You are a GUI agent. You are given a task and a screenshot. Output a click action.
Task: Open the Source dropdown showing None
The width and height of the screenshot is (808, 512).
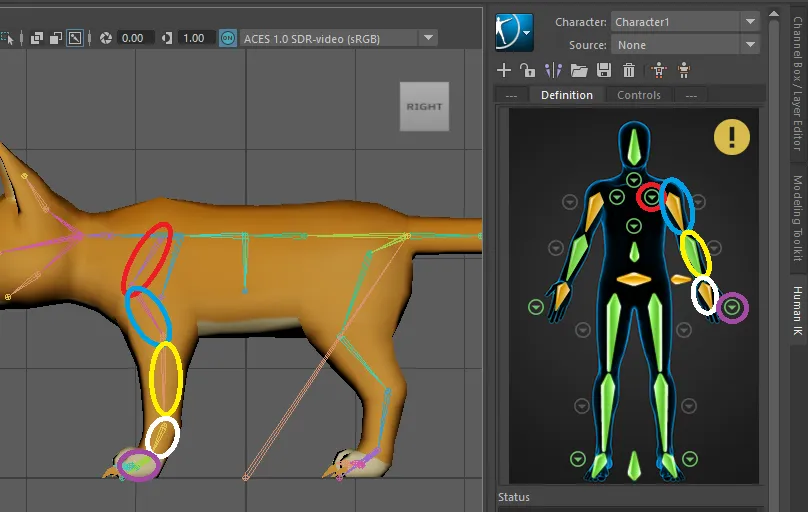(x=685, y=45)
